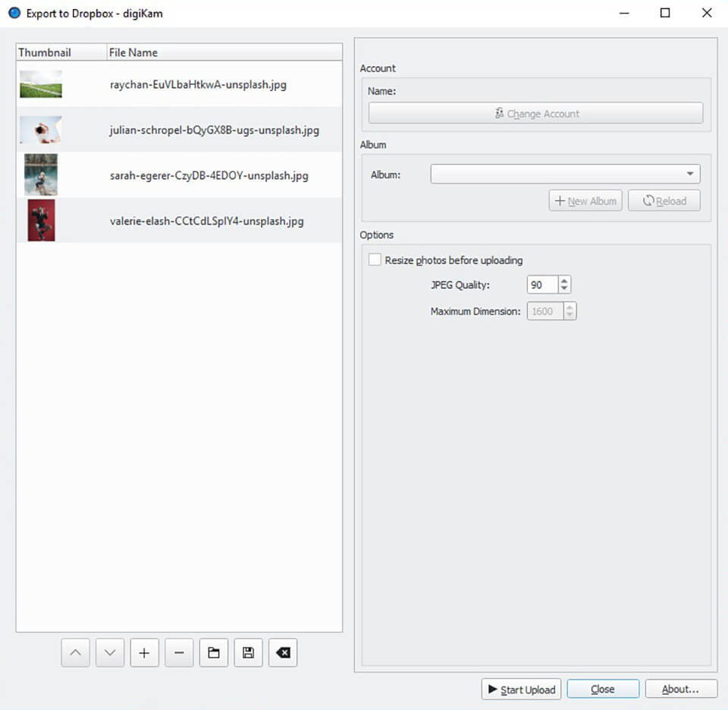
Task: Add more images using the plus icon
Action: point(144,652)
